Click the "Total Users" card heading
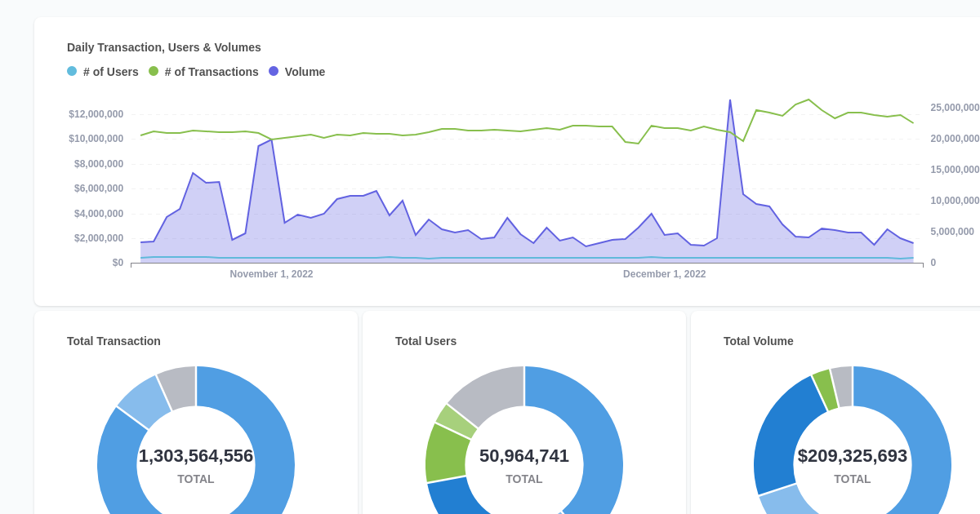Screen dimensions: 980x514 (425, 341)
